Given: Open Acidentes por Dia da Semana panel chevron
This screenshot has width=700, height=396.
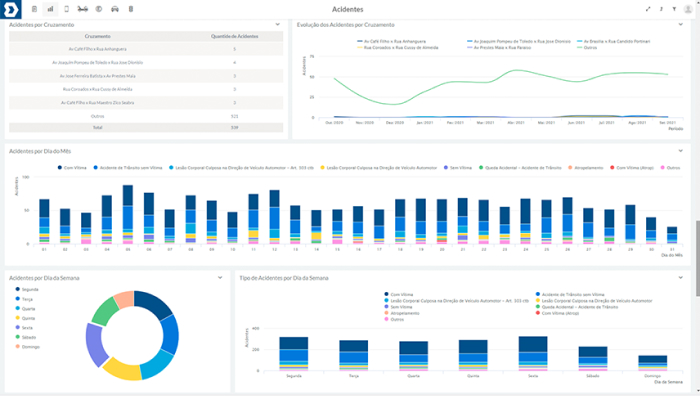Looking at the screenshot, I should click(x=220, y=278).
